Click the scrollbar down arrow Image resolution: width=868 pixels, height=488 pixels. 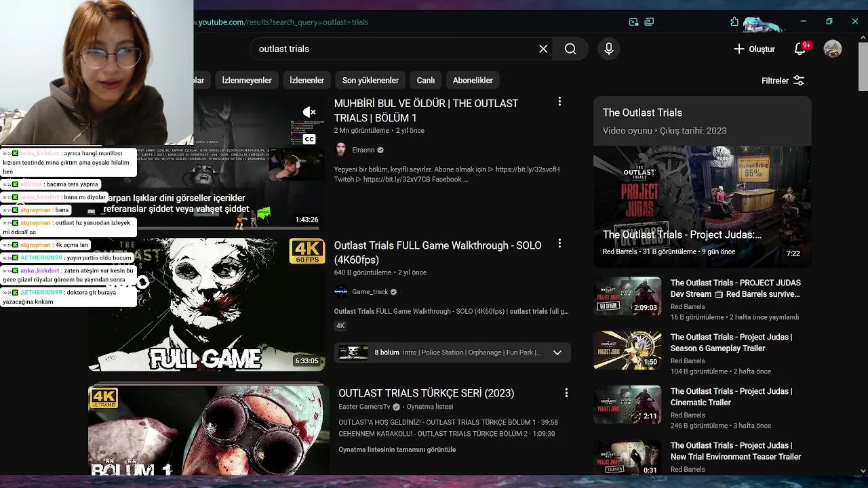[x=863, y=470]
